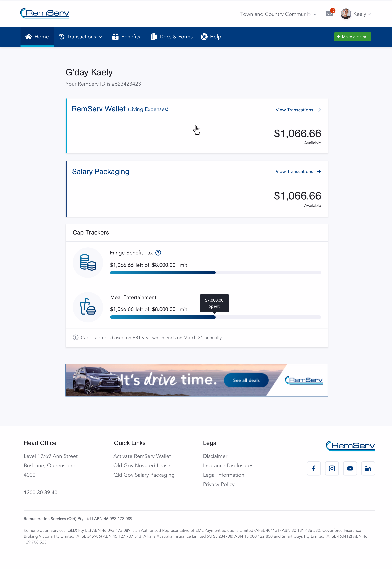This screenshot has height=569, width=392.
Task: Click the Cap Tracker info circle icon
Action: pyautogui.click(x=75, y=337)
